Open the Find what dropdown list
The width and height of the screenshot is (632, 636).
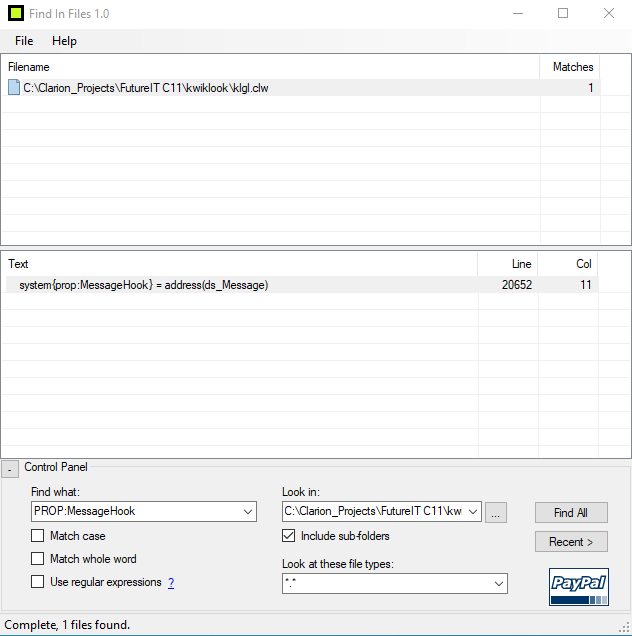248,512
